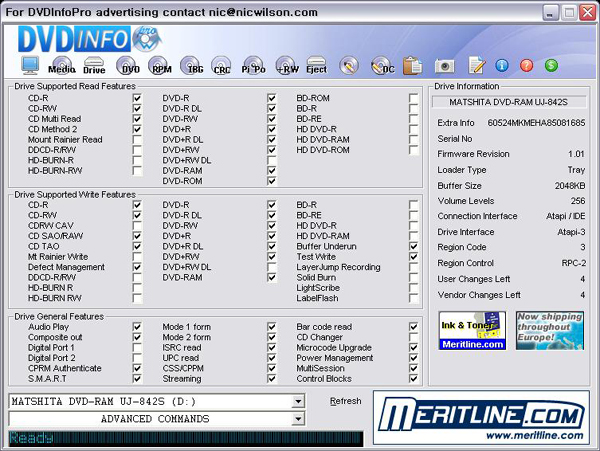Toggle the Digital Port 1 checkbox

tap(137, 347)
